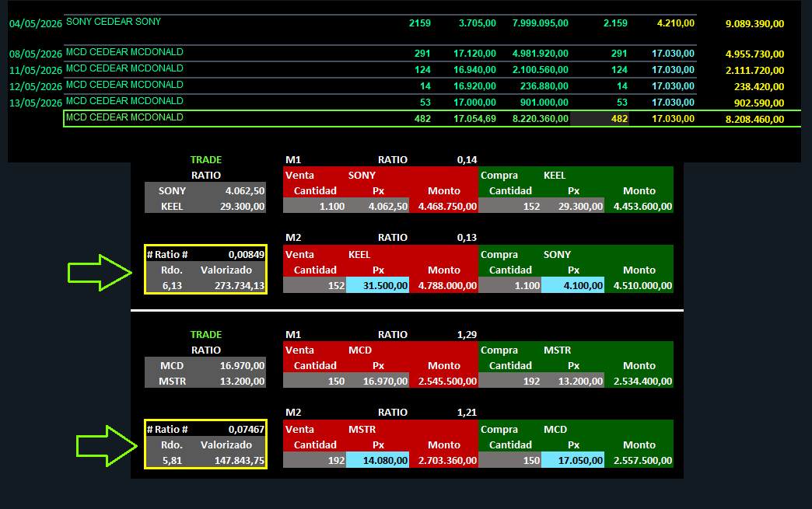This screenshot has width=812, height=509.
Task: Click MCD valuation 2.111.720,00
Action: pyautogui.click(x=754, y=71)
